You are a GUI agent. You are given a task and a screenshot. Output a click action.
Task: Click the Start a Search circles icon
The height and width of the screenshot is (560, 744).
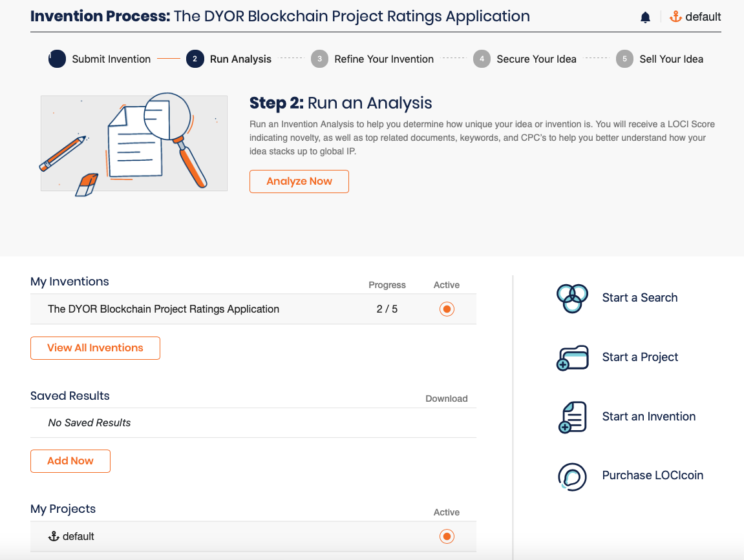(x=572, y=298)
